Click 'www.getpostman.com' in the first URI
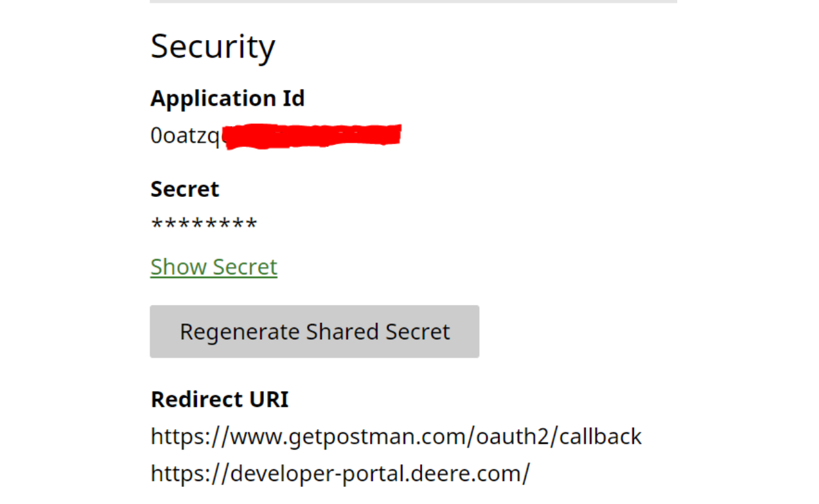 click(x=346, y=436)
